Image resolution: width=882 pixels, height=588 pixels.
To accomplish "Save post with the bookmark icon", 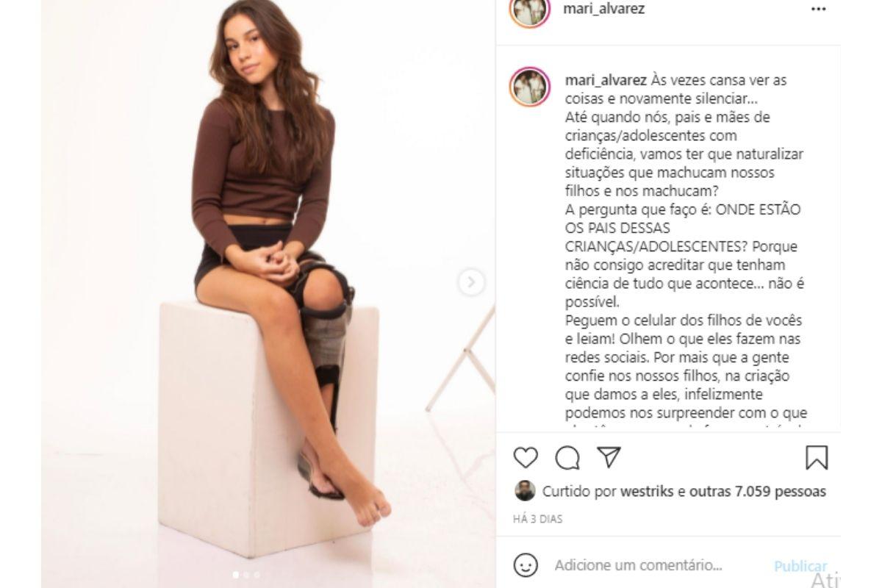I will 817,457.
